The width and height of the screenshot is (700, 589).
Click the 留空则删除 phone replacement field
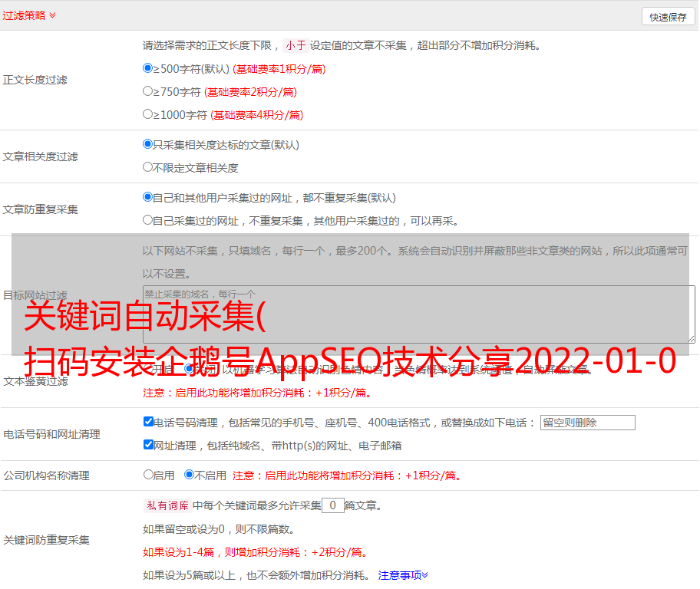tap(587, 423)
